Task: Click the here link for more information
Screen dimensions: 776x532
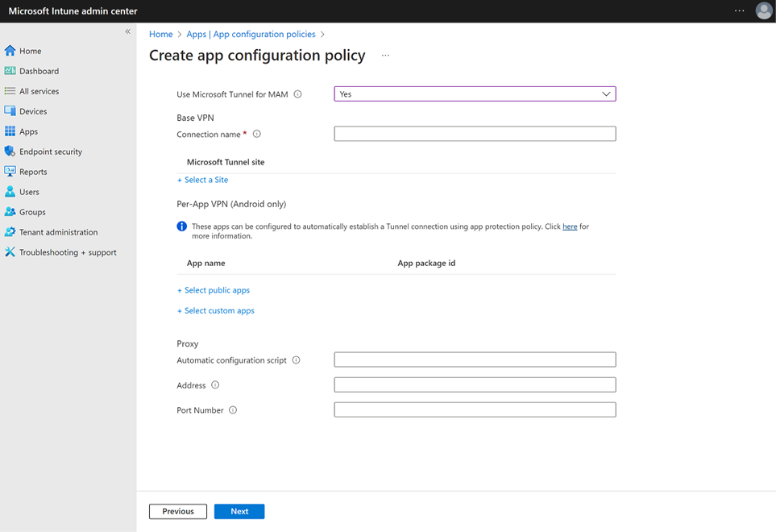Action: pyautogui.click(x=570, y=226)
